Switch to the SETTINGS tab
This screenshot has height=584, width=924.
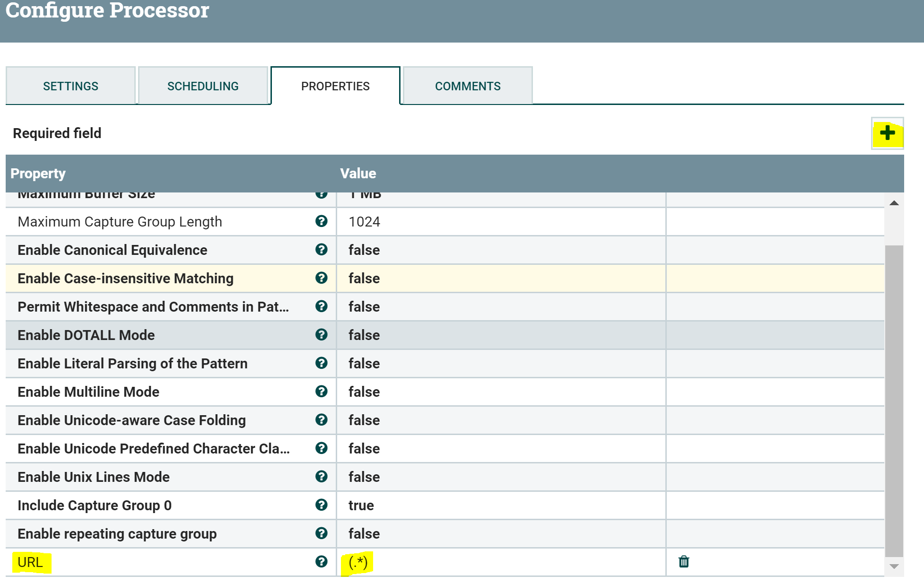click(70, 86)
